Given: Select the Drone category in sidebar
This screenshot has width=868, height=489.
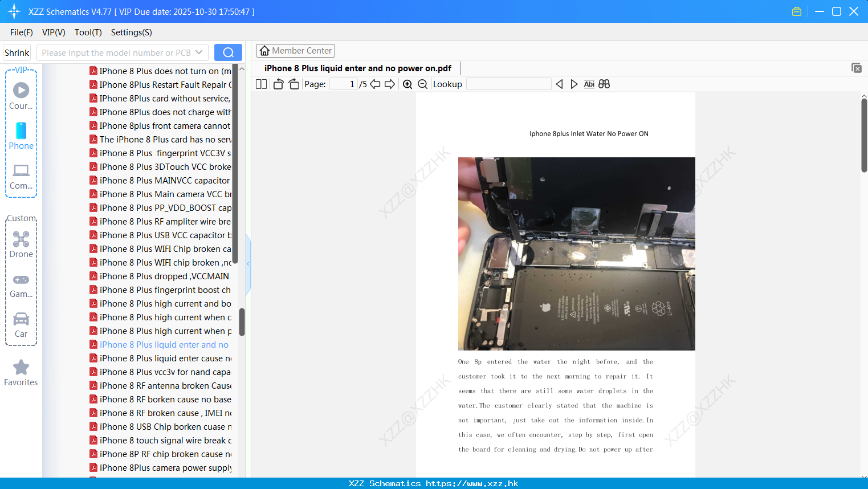Looking at the screenshot, I should point(21,244).
